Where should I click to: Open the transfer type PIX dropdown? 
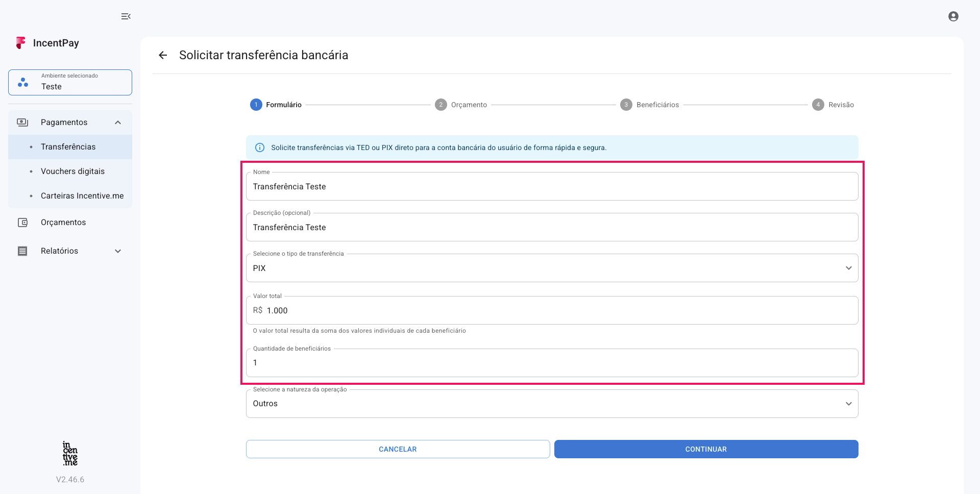pos(552,268)
